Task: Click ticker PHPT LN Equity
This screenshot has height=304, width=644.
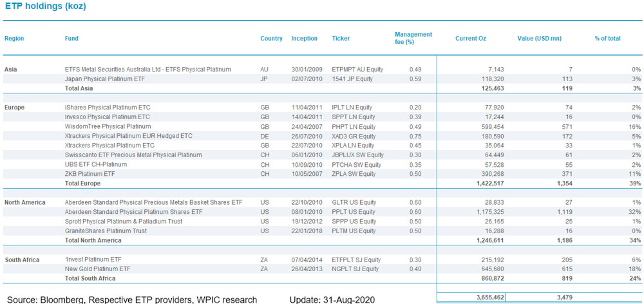Action: click(x=354, y=126)
